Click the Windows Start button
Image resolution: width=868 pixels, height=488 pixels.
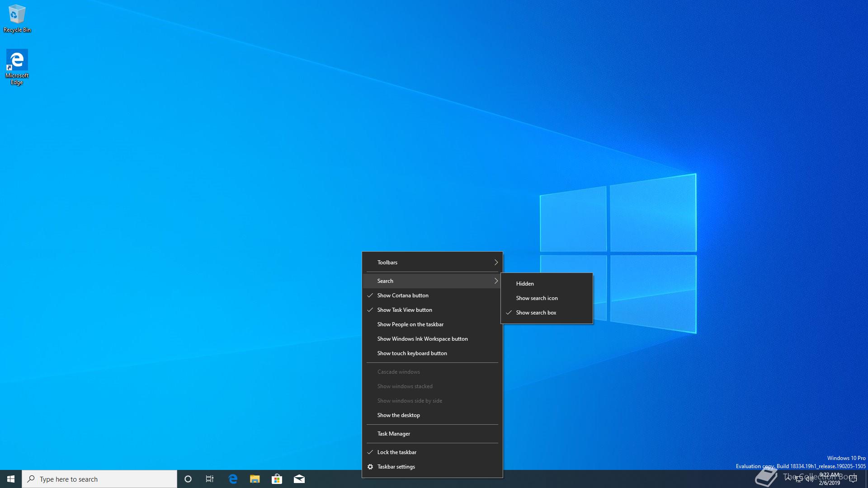point(11,479)
